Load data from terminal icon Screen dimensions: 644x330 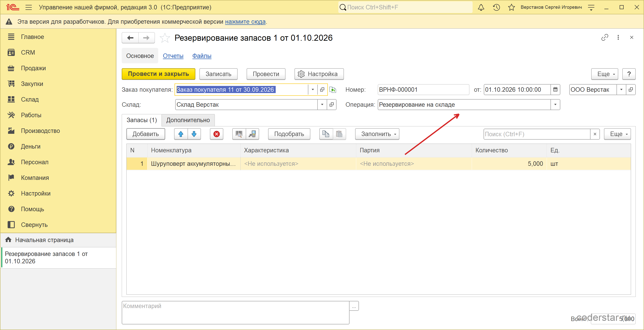pyautogui.click(x=252, y=134)
